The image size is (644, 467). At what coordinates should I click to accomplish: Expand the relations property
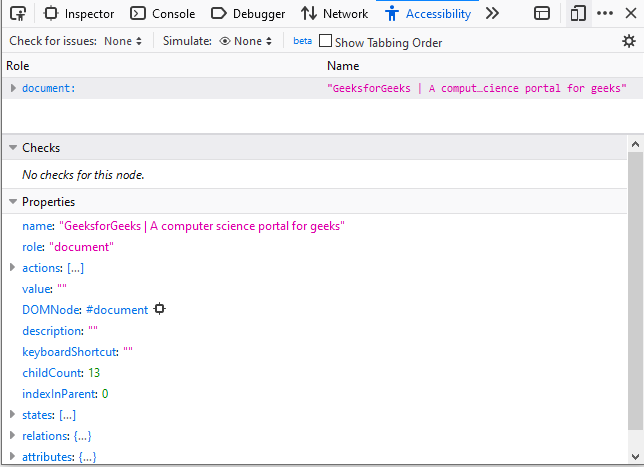[x=12, y=435]
